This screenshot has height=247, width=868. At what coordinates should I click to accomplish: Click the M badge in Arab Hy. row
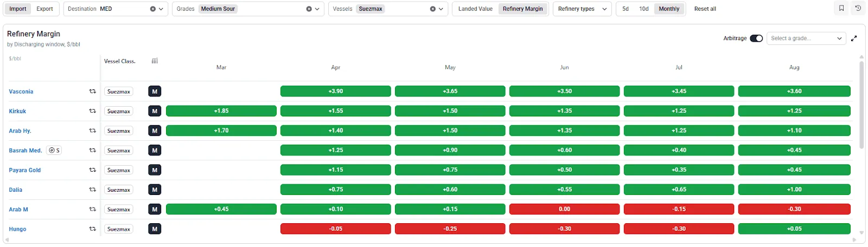(155, 131)
